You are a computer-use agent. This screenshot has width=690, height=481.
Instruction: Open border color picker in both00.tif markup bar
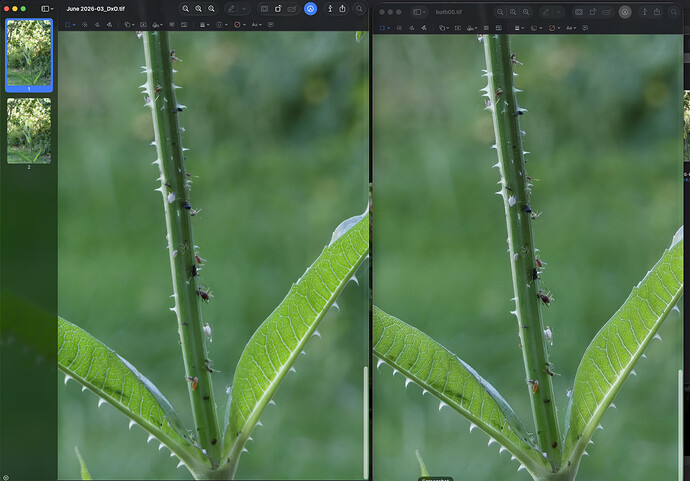click(536, 28)
